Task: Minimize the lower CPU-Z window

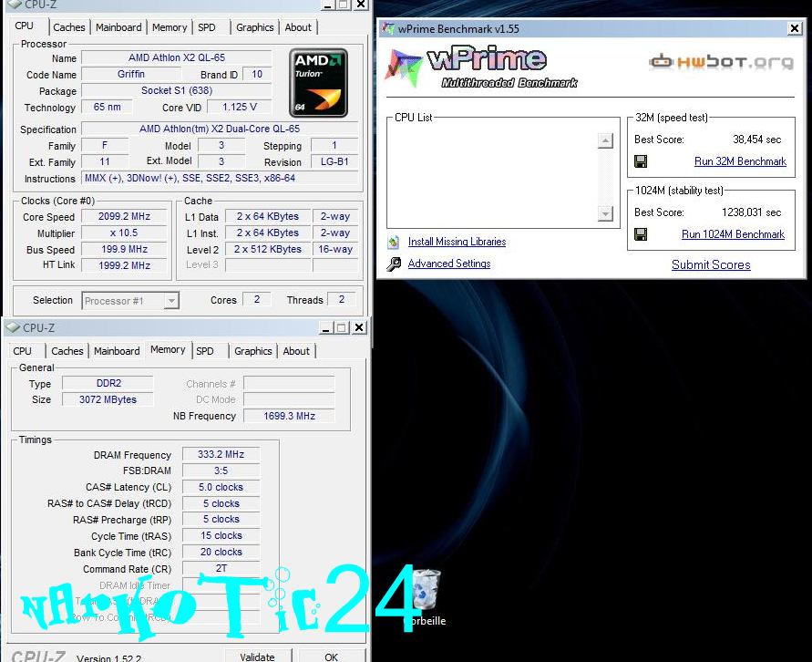Action: point(325,327)
